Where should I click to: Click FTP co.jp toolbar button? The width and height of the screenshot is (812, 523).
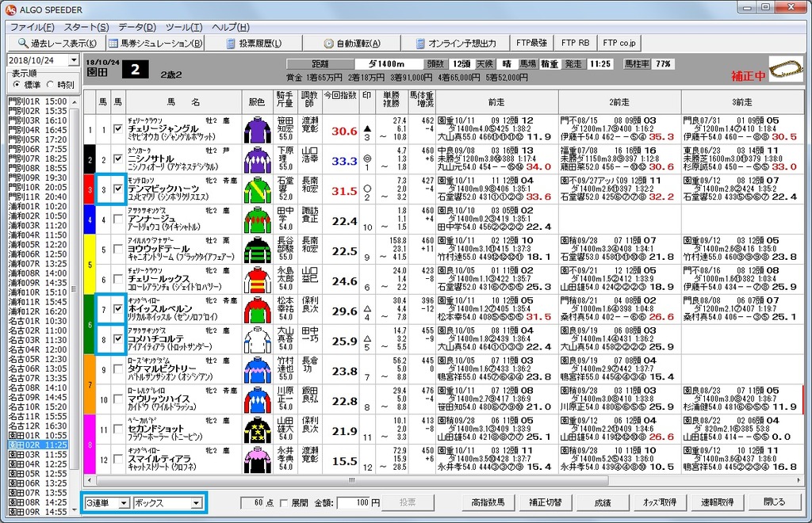619,43
